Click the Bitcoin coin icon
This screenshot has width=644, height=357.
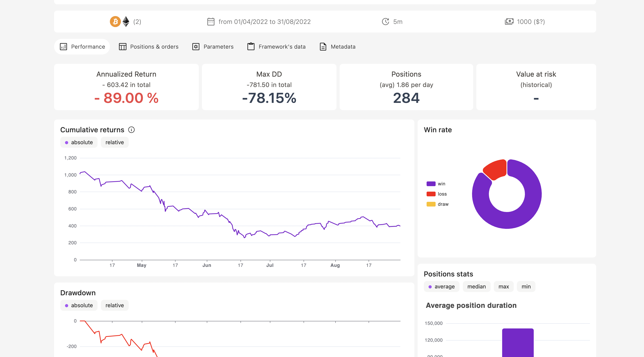coord(115,22)
